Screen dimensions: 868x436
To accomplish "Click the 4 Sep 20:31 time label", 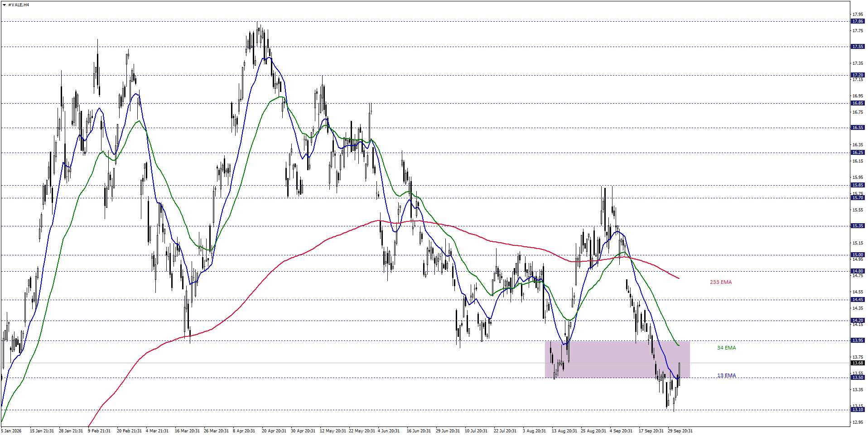I will [621, 431].
